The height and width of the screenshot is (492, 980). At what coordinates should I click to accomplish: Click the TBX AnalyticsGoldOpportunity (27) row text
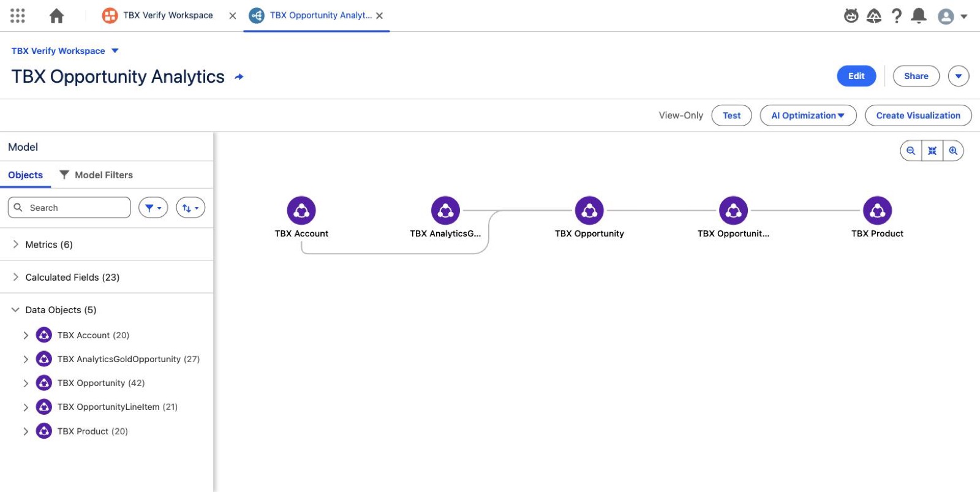(x=129, y=359)
